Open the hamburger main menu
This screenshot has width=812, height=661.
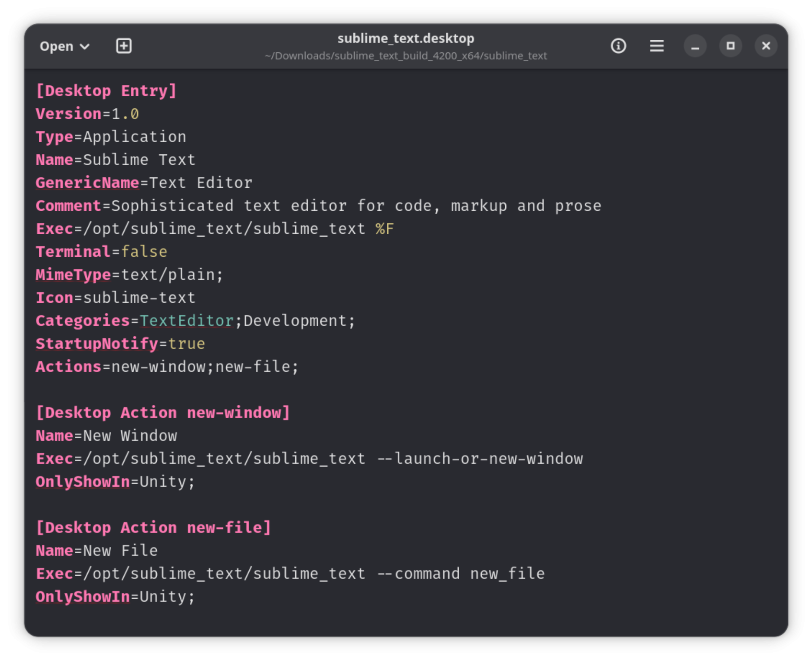click(657, 46)
